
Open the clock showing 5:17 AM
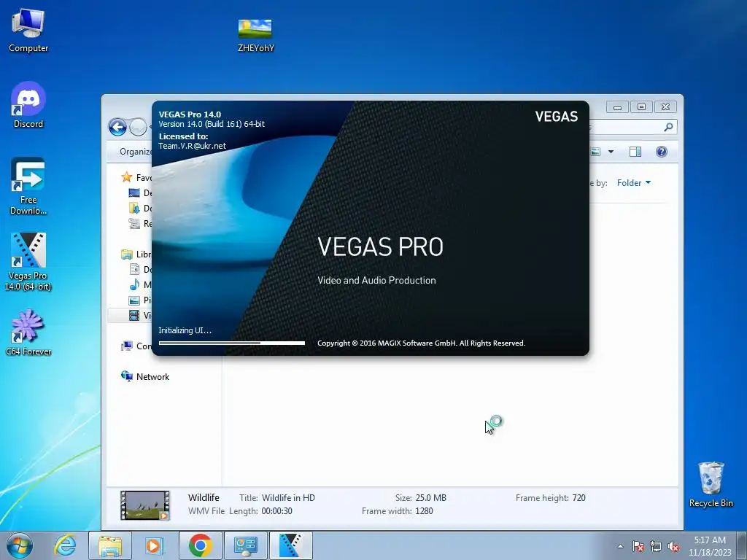(710, 546)
